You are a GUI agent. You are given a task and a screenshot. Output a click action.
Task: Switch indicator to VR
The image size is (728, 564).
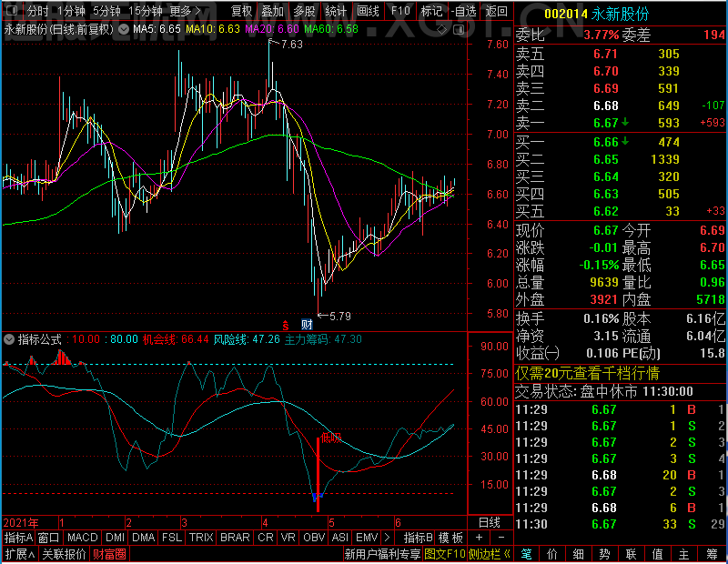click(288, 538)
